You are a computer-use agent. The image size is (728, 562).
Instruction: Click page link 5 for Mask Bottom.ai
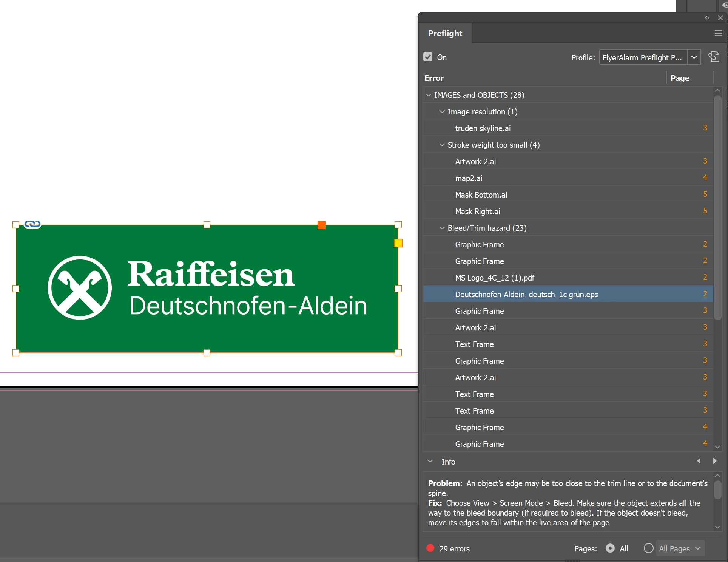[x=705, y=194]
